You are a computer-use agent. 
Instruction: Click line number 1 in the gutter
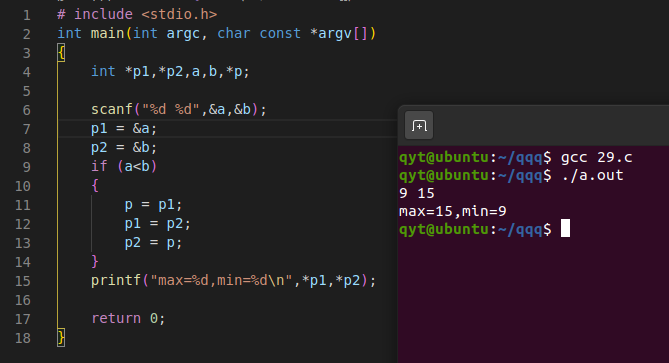[26, 15]
